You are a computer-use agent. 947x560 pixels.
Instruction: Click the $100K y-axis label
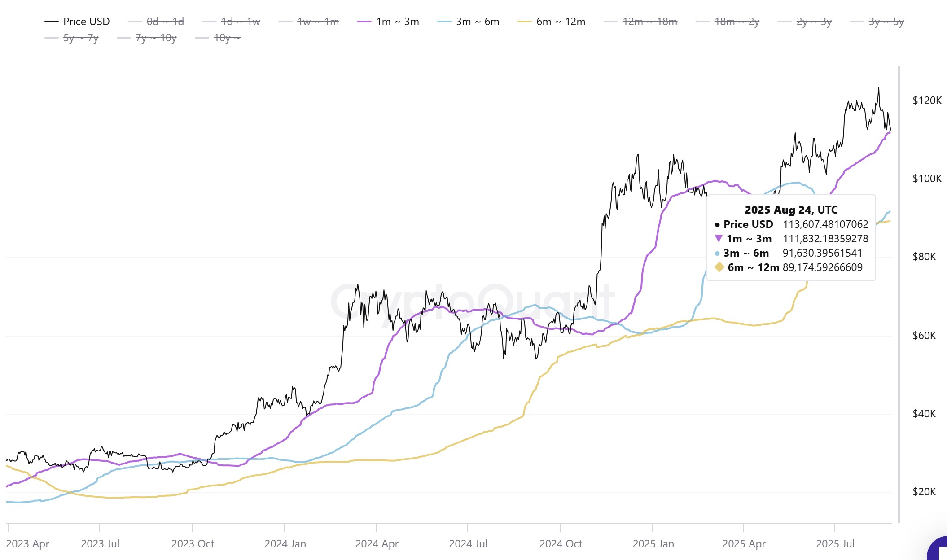click(x=927, y=179)
